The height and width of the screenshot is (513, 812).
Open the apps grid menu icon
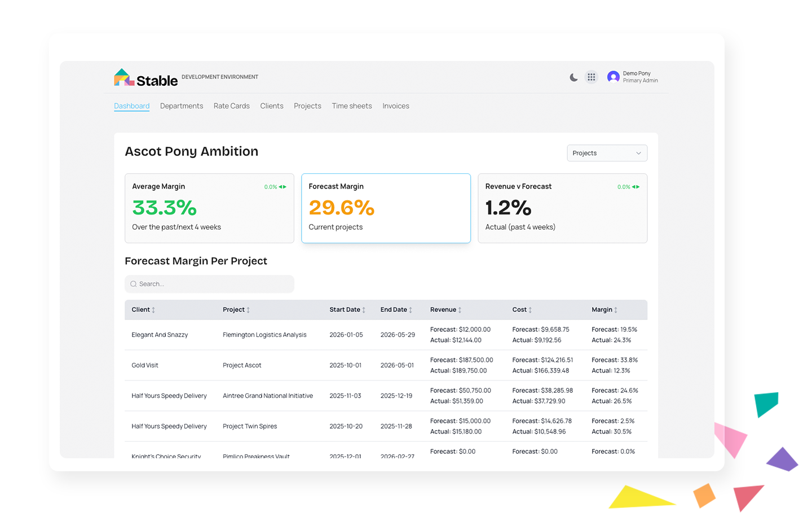pyautogui.click(x=591, y=77)
